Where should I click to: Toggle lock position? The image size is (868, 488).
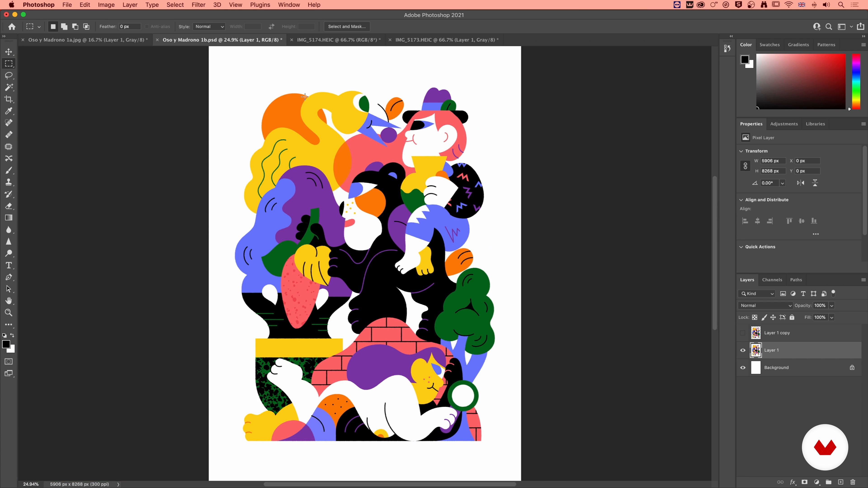[x=773, y=317]
